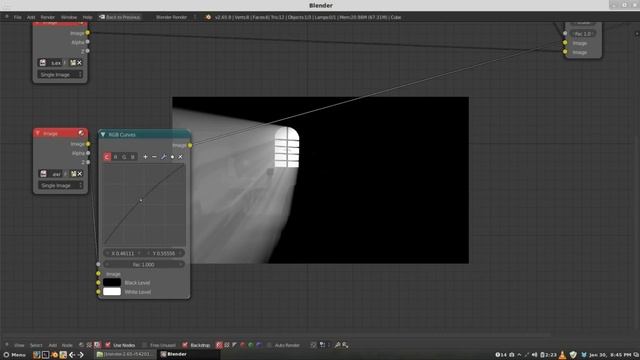Select the R channel in RGB Curves
The width and height of the screenshot is (640, 360).
116,157
